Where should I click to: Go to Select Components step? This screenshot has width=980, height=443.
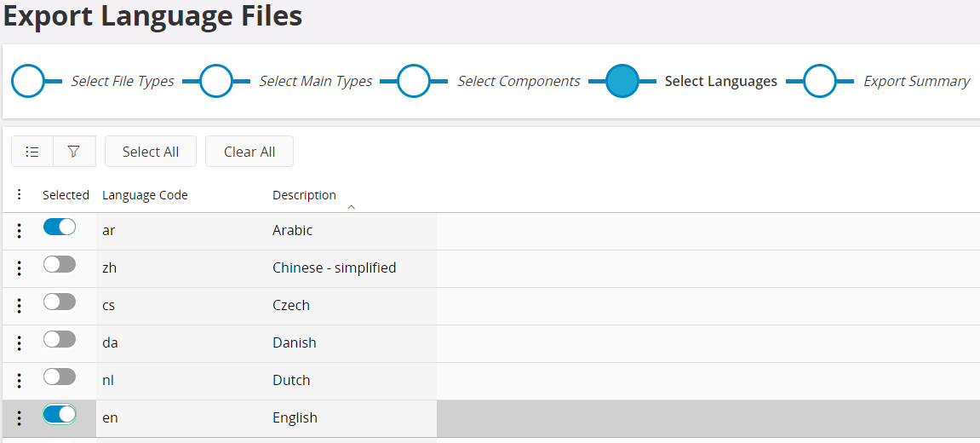(x=413, y=82)
